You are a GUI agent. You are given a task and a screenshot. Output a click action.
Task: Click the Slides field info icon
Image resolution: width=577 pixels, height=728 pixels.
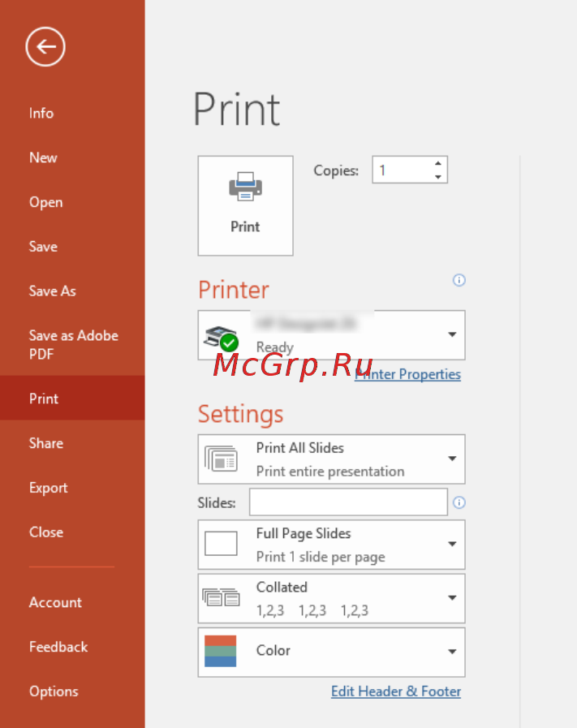[459, 502]
